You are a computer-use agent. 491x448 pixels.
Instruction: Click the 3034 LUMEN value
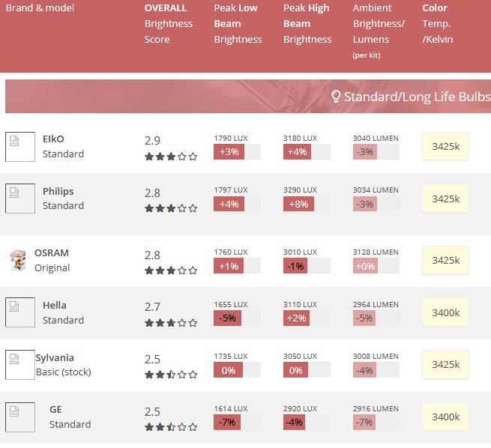376,190
